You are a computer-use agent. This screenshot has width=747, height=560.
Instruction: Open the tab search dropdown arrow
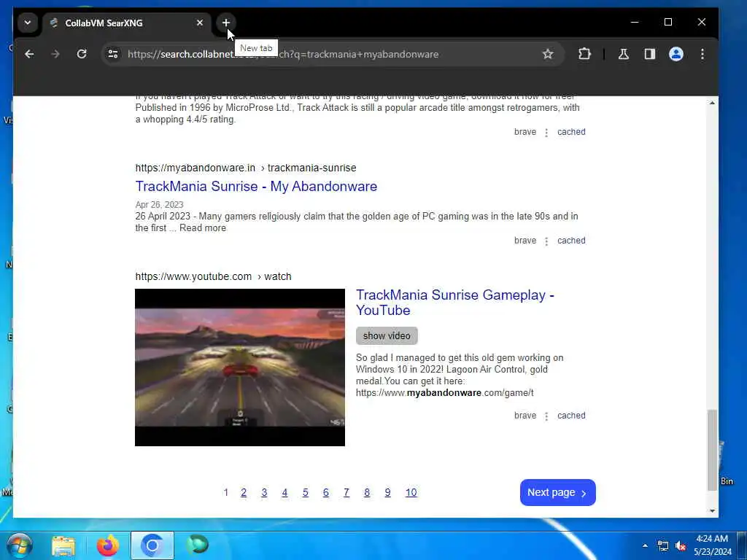[28, 23]
